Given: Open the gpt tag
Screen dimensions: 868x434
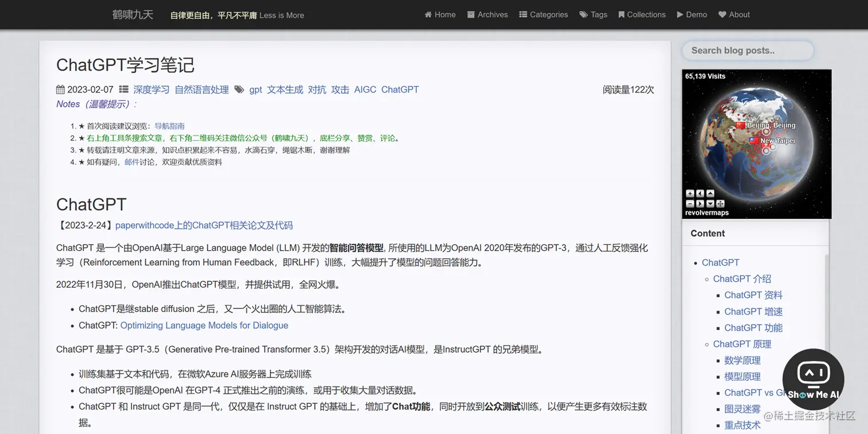Looking at the screenshot, I should 255,90.
